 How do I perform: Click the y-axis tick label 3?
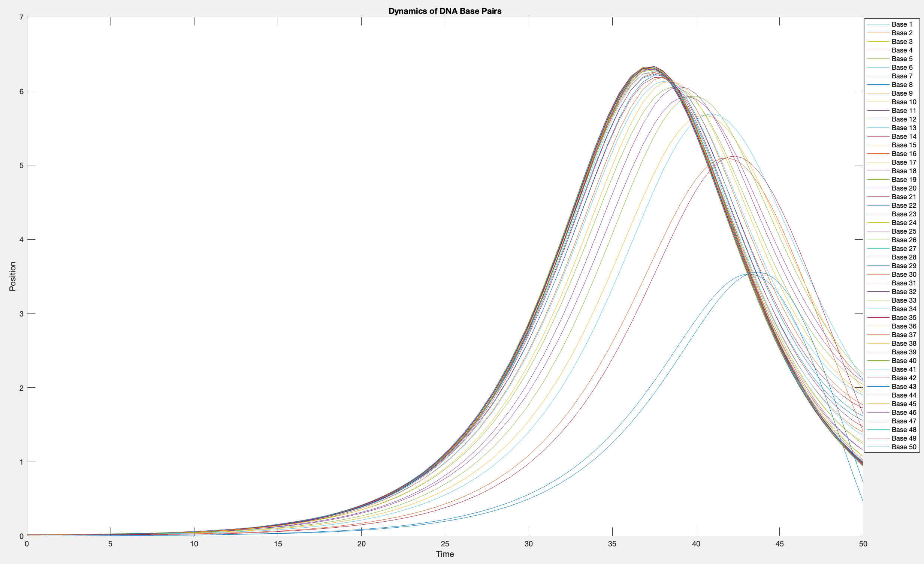[21, 314]
